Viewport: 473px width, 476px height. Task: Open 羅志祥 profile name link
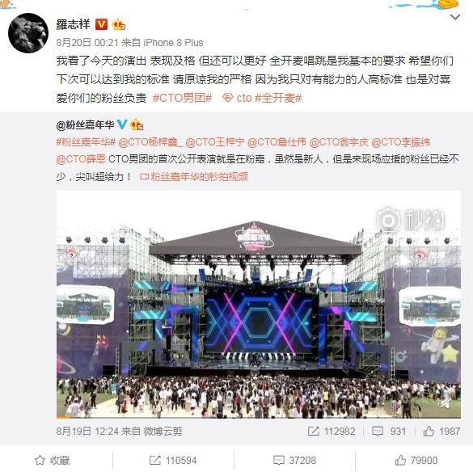[x=74, y=24]
